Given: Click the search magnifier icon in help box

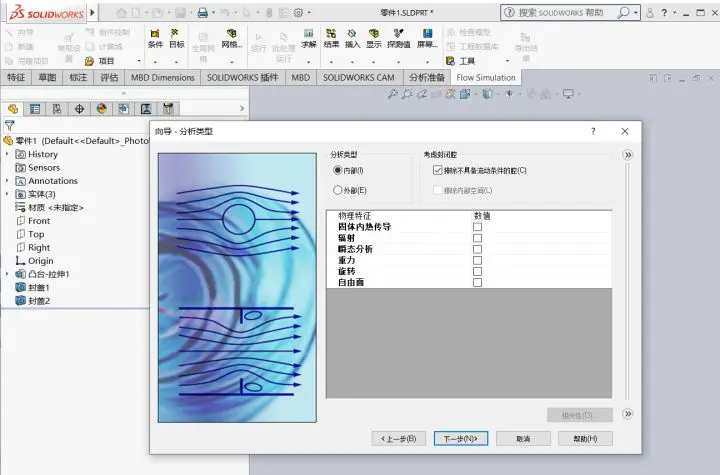Looking at the screenshot, I should point(624,13).
